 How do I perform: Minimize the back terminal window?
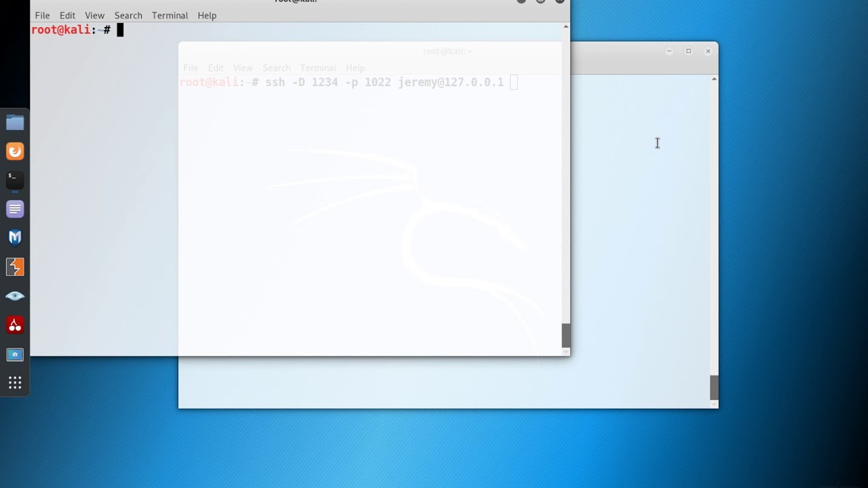click(669, 51)
